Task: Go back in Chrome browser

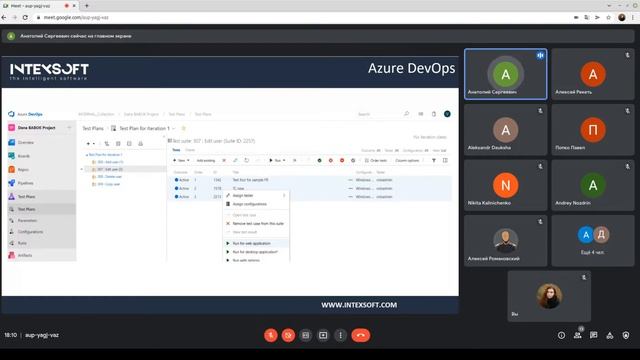Action: pos(4,18)
